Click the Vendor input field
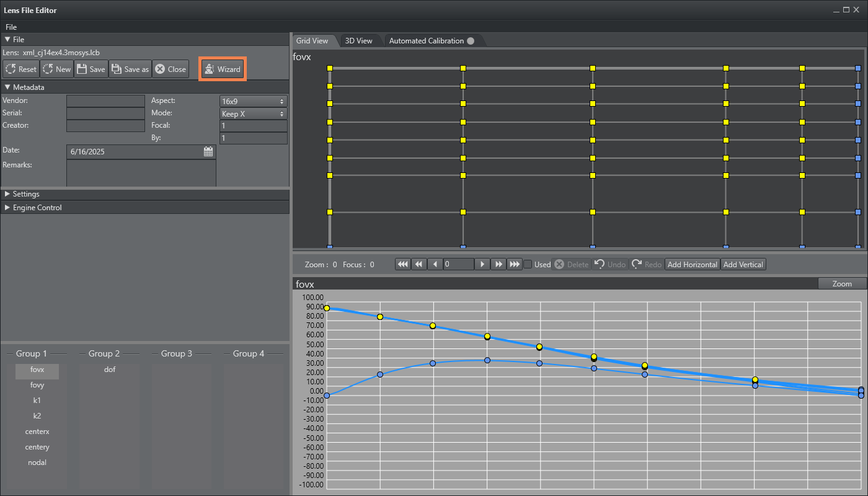Screen dimensions: 868x496 click(105, 101)
